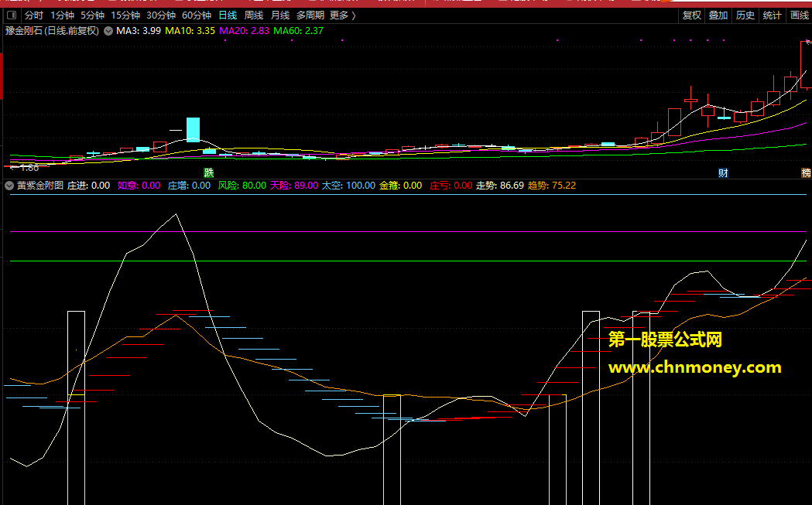812x505 pixels.
Task: Click the 风险: 80.00 value label
Action: pyautogui.click(x=242, y=186)
